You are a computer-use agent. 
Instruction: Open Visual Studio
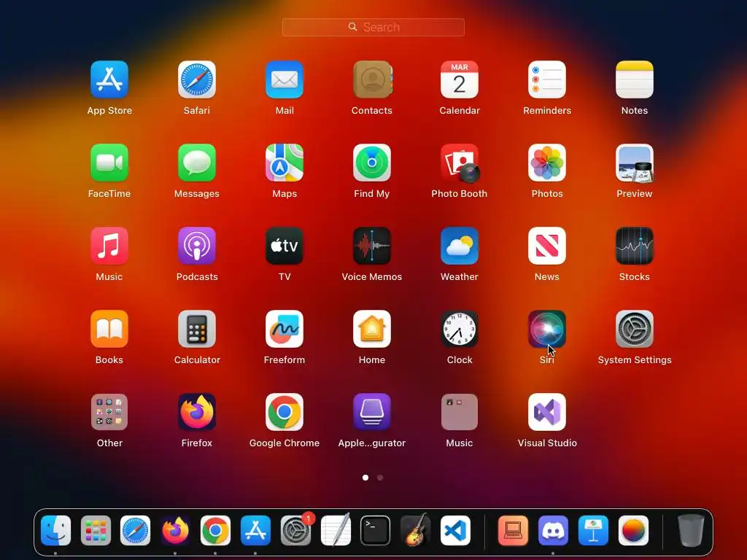coord(547,412)
